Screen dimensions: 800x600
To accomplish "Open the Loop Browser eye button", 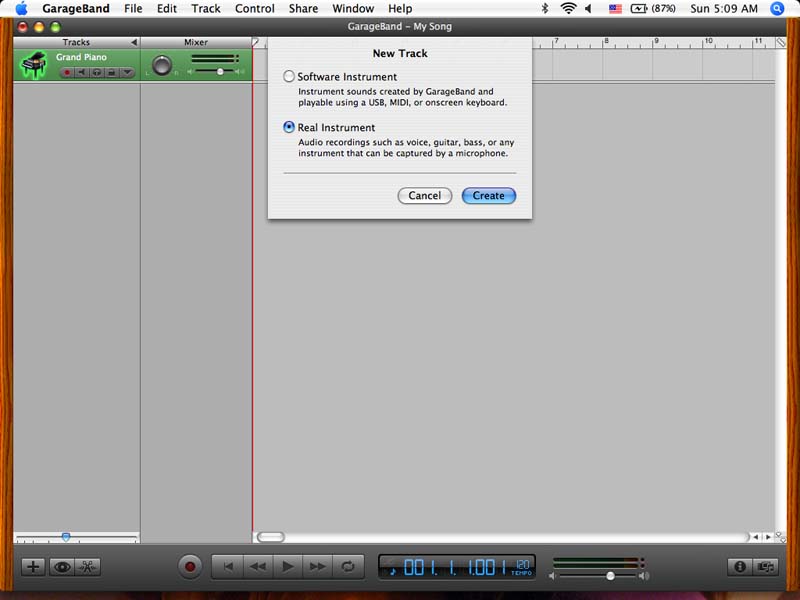I will (62, 567).
